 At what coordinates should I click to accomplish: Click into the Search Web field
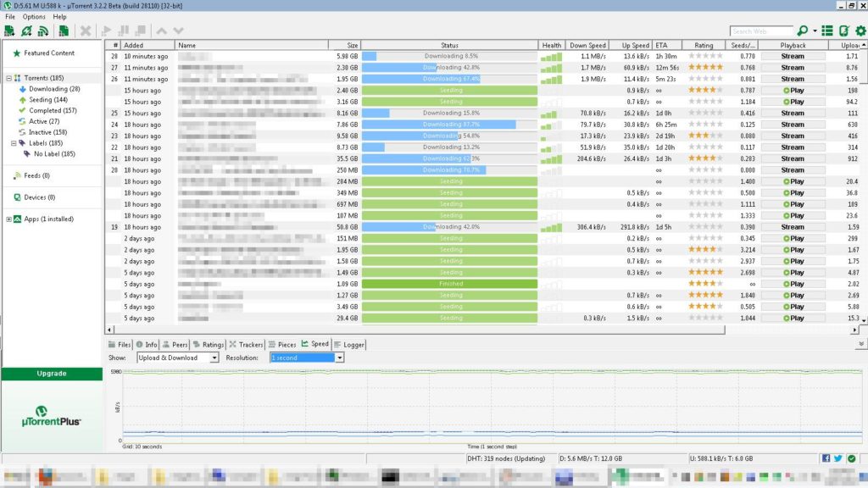click(x=761, y=31)
